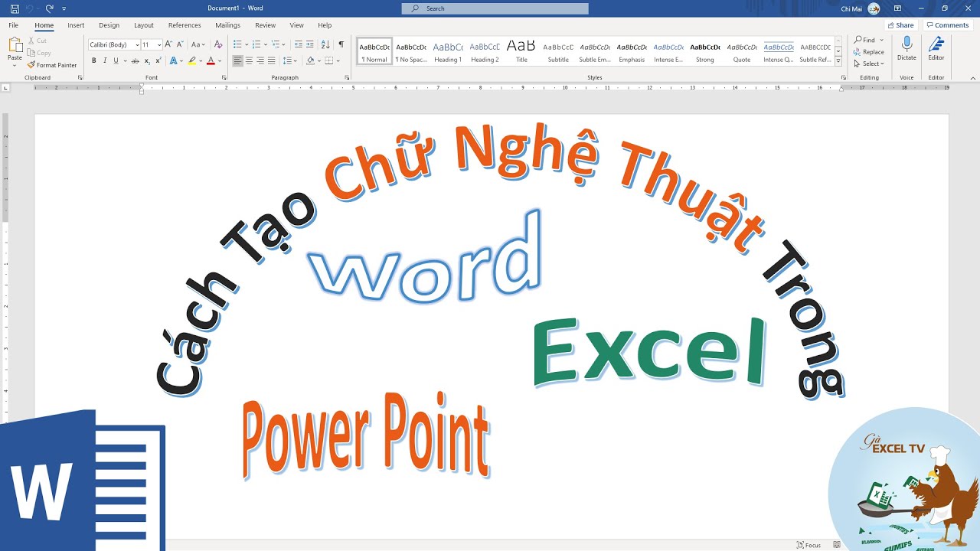Click the Clear All Formatting icon

218,44
